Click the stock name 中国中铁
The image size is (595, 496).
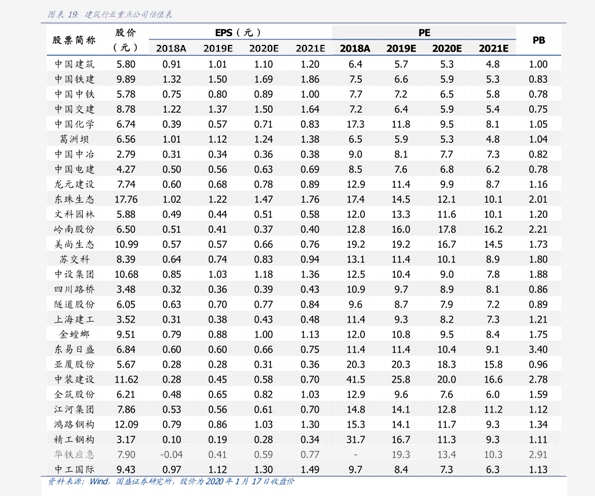(x=74, y=94)
